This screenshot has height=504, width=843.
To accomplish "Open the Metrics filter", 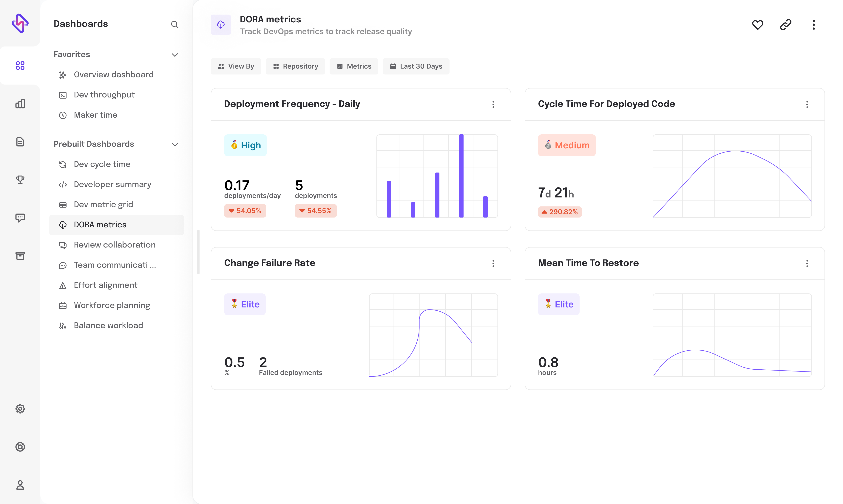I will click(x=354, y=66).
